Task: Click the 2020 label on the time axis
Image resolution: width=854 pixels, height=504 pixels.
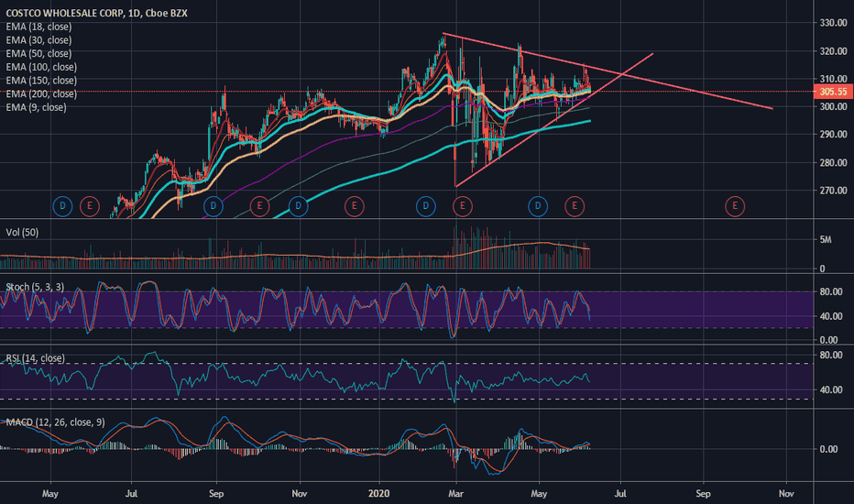Action: pos(379,494)
